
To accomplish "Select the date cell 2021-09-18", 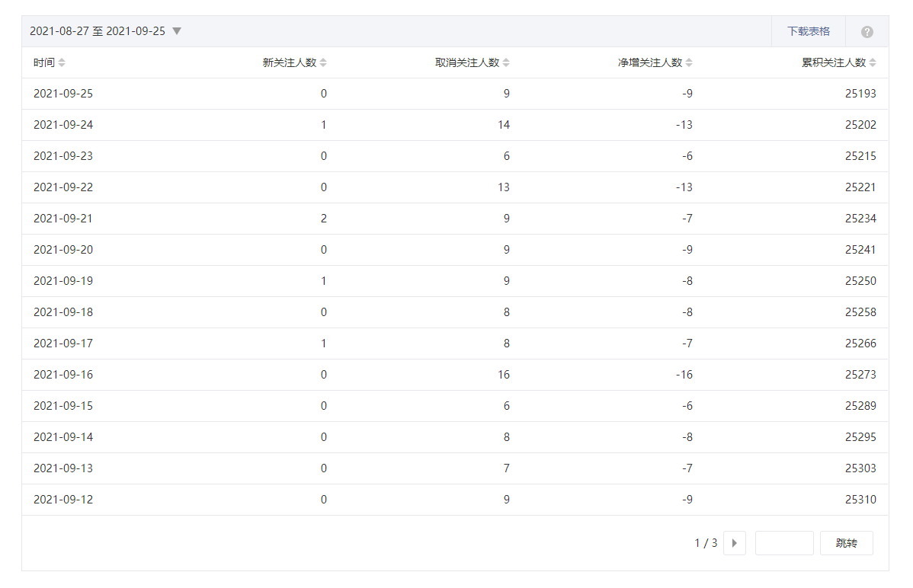I will point(63,312).
